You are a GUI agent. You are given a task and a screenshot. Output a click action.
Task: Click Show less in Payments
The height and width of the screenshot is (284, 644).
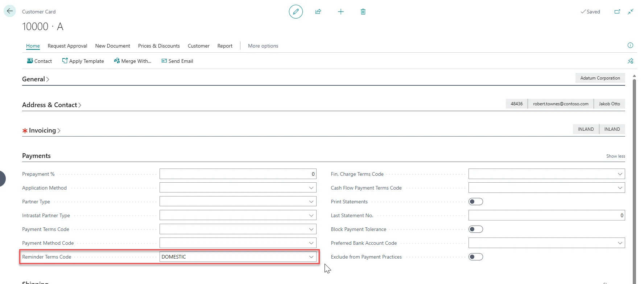[616, 156]
